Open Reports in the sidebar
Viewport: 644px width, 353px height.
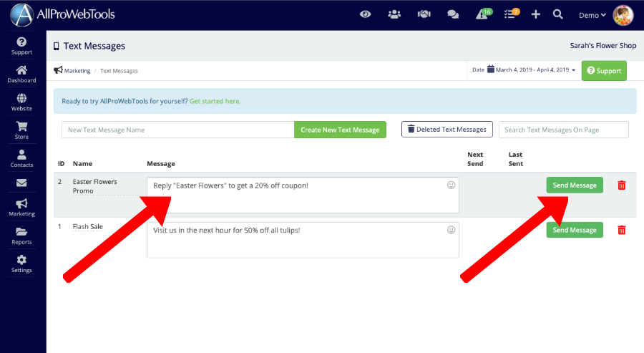click(21, 236)
